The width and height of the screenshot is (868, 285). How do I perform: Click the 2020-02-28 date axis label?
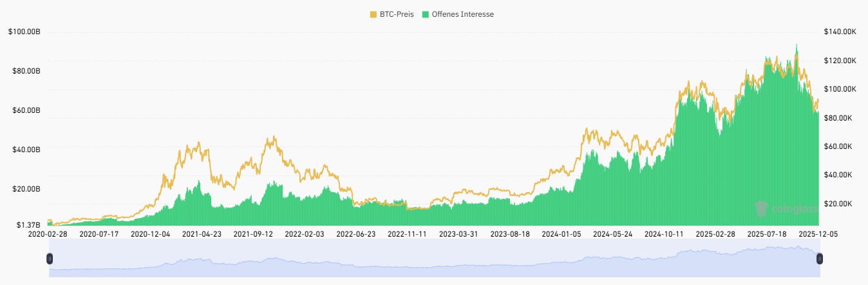pyautogui.click(x=48, y=233)
